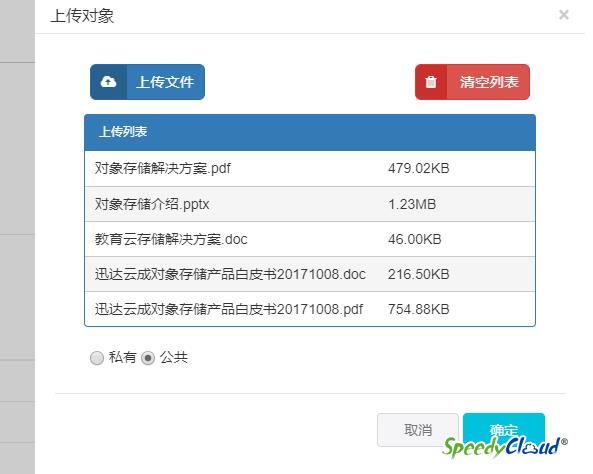Select the 对象存储介绍.pptx file row
The height and width of the screenshot is (474, 593).
(310, 204)
